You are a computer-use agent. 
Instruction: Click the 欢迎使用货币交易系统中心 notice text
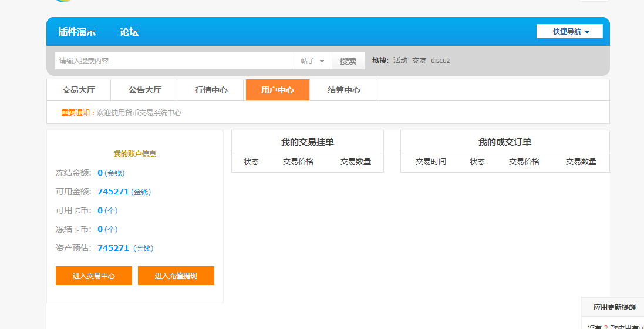[139, 113]
